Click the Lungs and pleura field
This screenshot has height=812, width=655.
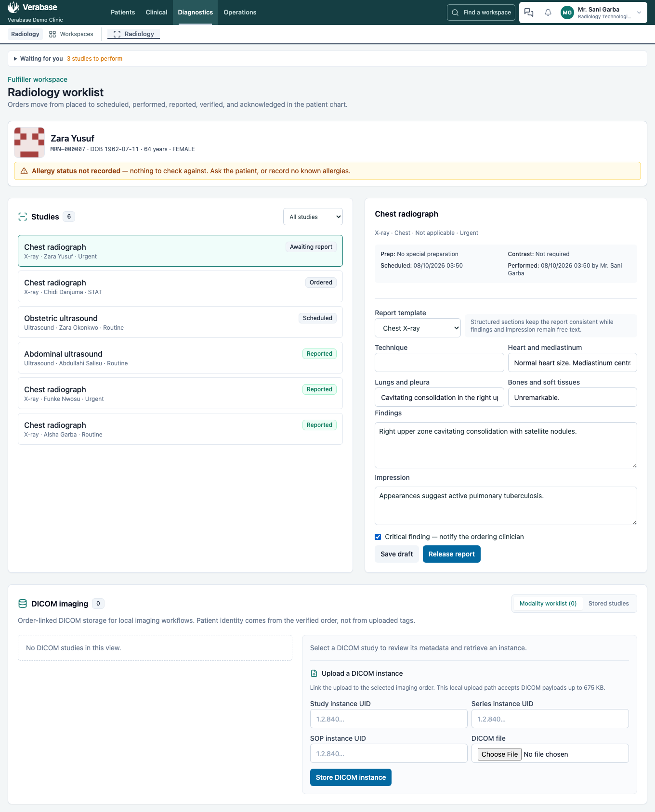click(x=439, y=397)
